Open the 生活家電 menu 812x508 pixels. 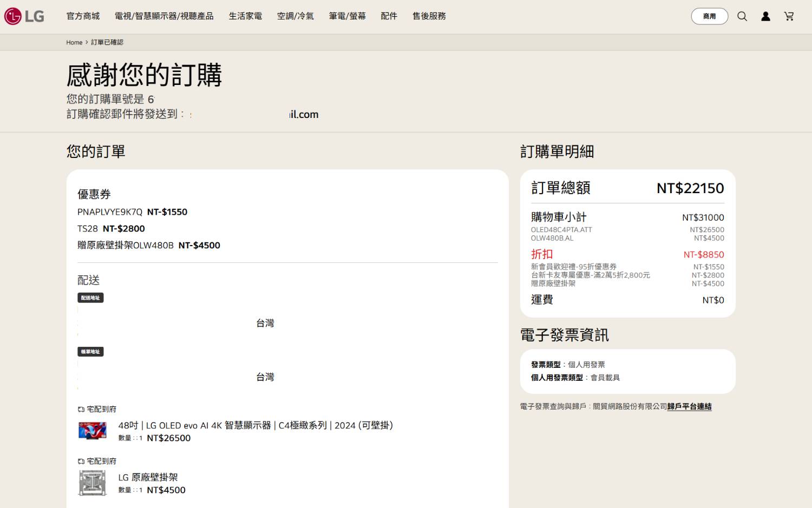pyautogui.click(x=245, y=16)
